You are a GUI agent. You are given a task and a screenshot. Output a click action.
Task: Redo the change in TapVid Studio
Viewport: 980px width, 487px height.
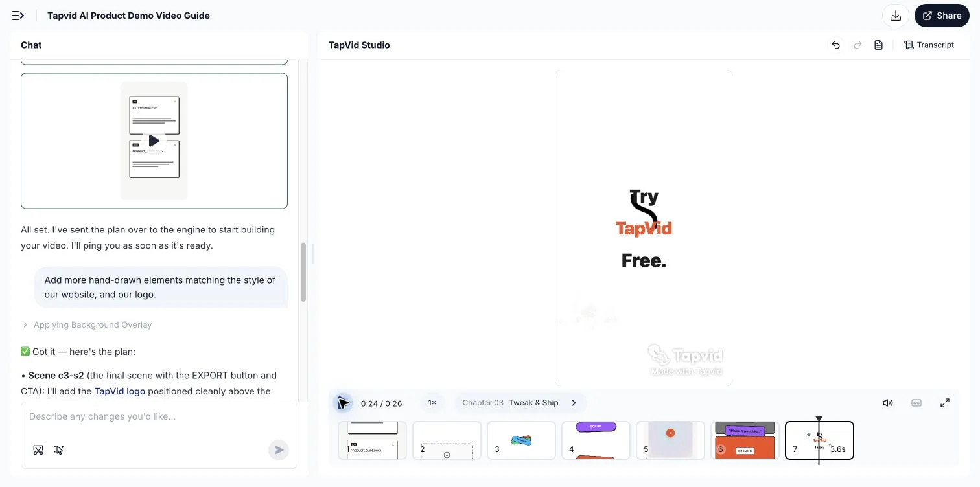pyautogui.click(x=857, y=45)
